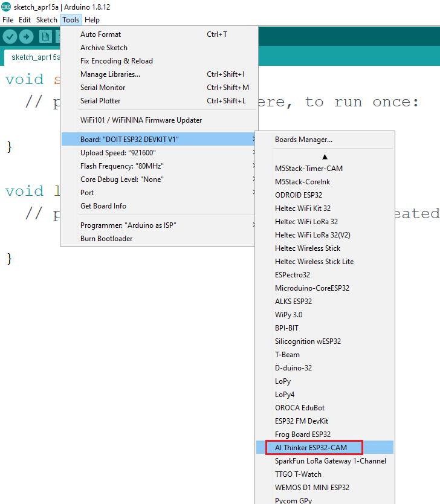Select LoPy board entry

click(x=325, y=381)
